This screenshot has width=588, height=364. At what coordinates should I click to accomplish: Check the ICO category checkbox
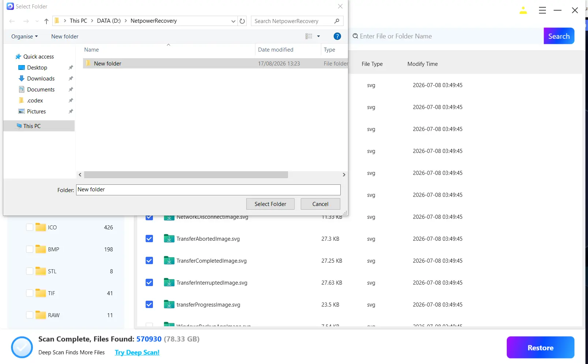pyautogui.click(x=30, y=227)
